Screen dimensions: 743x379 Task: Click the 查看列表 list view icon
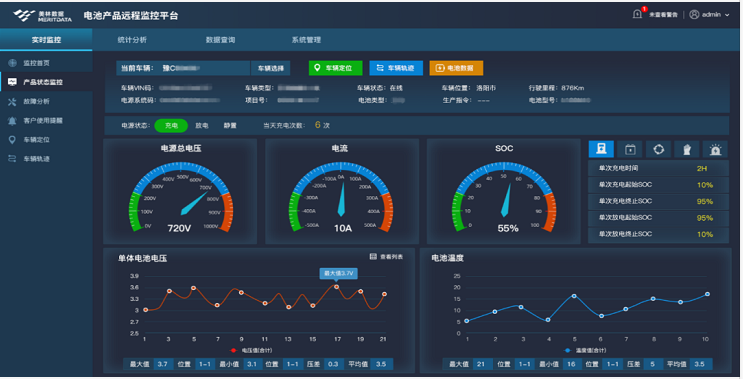373,256
